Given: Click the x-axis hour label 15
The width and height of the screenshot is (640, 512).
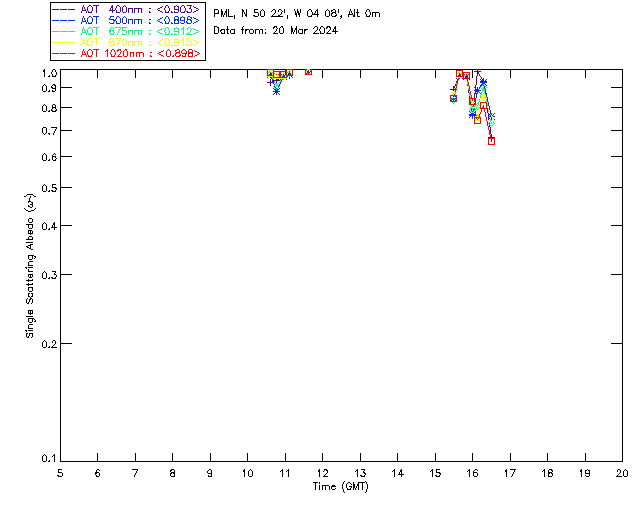Looking at the screenshot, I should coord(435,474).
